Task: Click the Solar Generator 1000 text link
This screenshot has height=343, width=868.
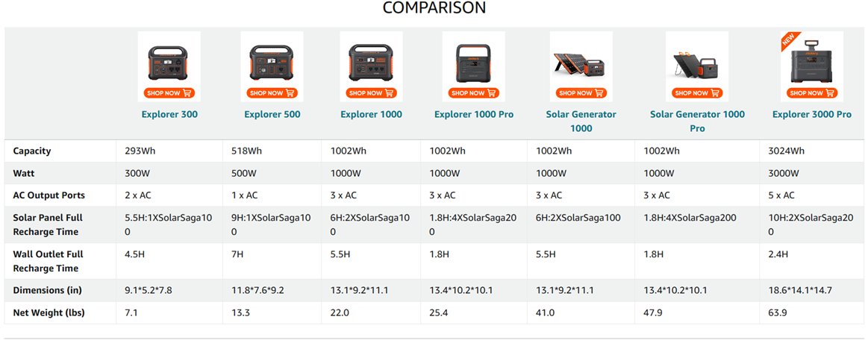Action: tap(581, 122)
